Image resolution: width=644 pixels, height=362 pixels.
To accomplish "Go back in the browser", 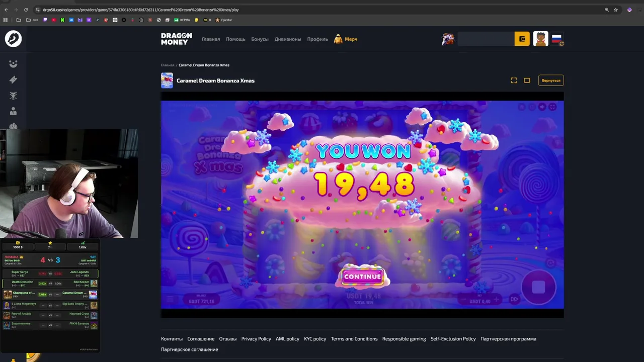I will [6, 10].
